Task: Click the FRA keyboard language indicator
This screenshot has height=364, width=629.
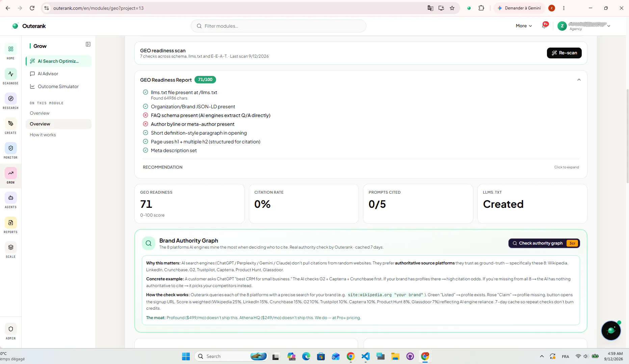Action: (566, 357)
